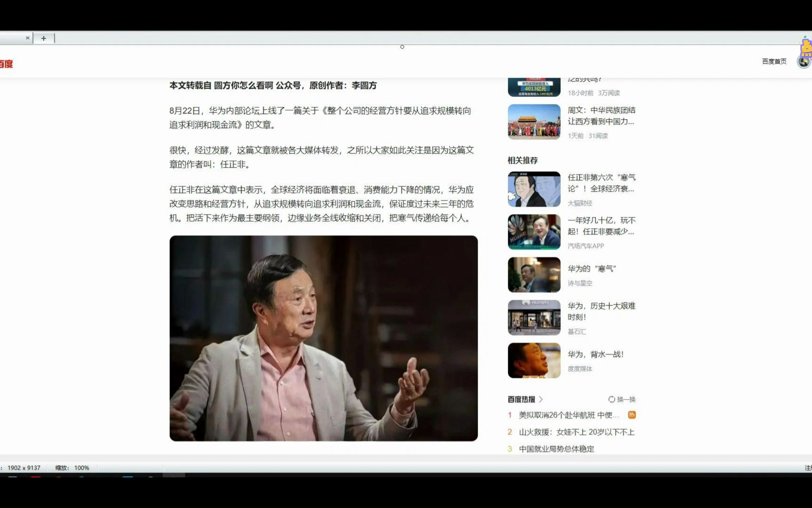This screenshot has height=508, width=812.
Task: Open 华为的"寒气" article
Action: click(x=592, y=268)
